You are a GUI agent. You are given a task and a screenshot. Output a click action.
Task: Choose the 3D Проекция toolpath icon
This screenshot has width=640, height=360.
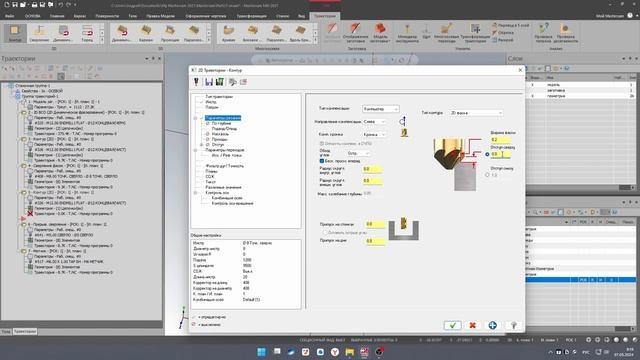coord(170,33)
